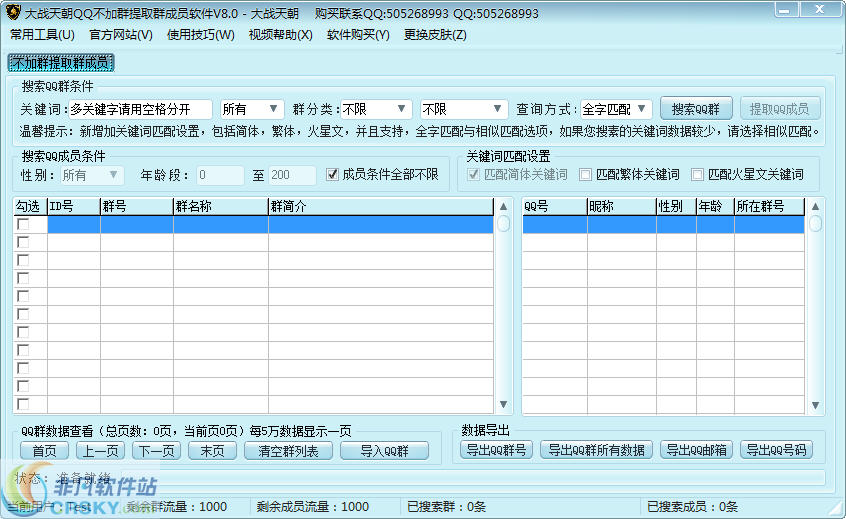The width and height of the screenshot is (846, 519).
Task: Open the 常用工具(U) menu
Action: 42,35
